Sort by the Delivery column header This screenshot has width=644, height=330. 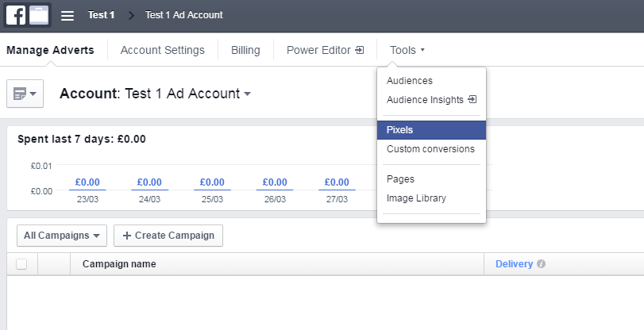pyautogui.click(x=515, y=264)
